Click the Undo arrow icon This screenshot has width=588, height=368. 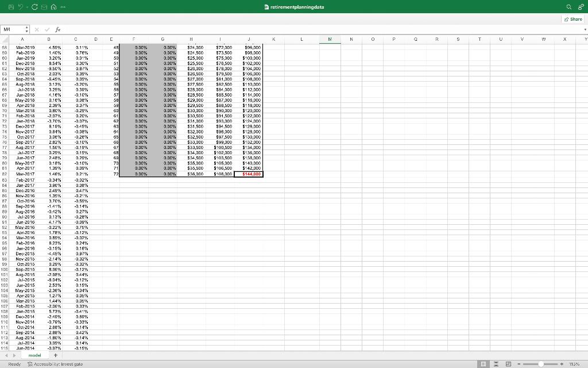tap(21, 7)
